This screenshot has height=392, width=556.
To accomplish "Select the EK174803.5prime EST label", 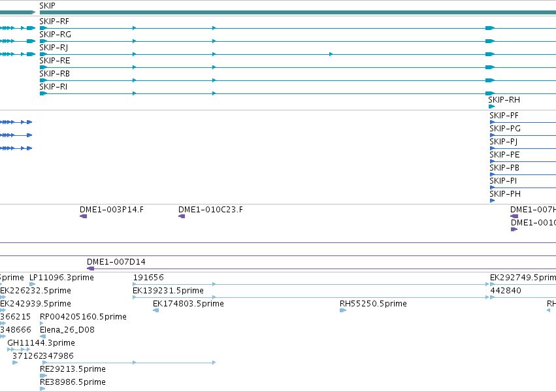I will (188, 304).
